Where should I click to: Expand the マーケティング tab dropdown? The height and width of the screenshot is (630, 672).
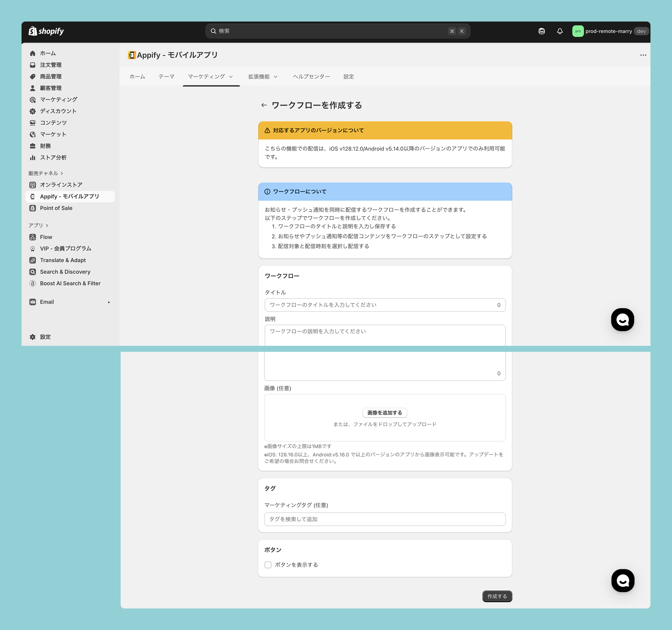coord(231,77)
